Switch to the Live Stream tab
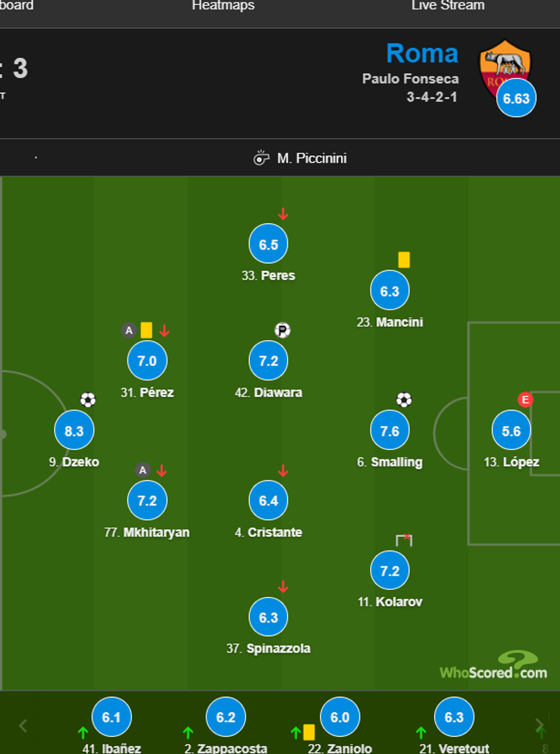560x754 pixels. point(447,6)
